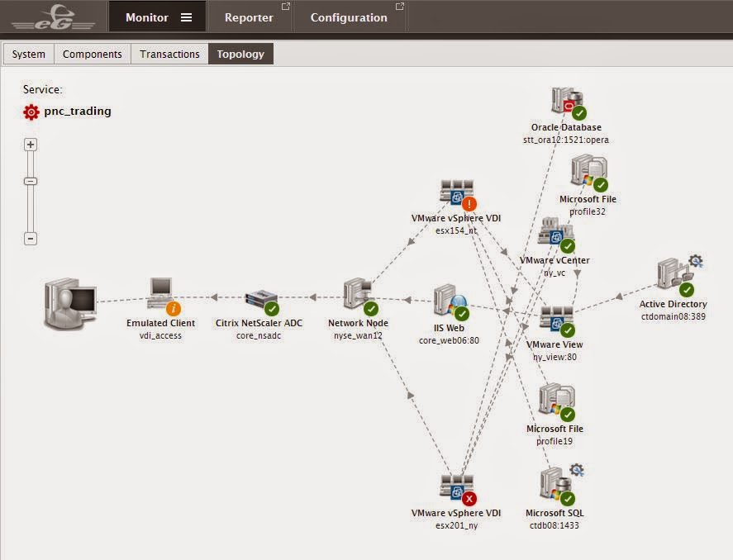Select VMware vSphere VDI esx154_nt icon
This screenshot has width=733, height=560.
[456, 192]
